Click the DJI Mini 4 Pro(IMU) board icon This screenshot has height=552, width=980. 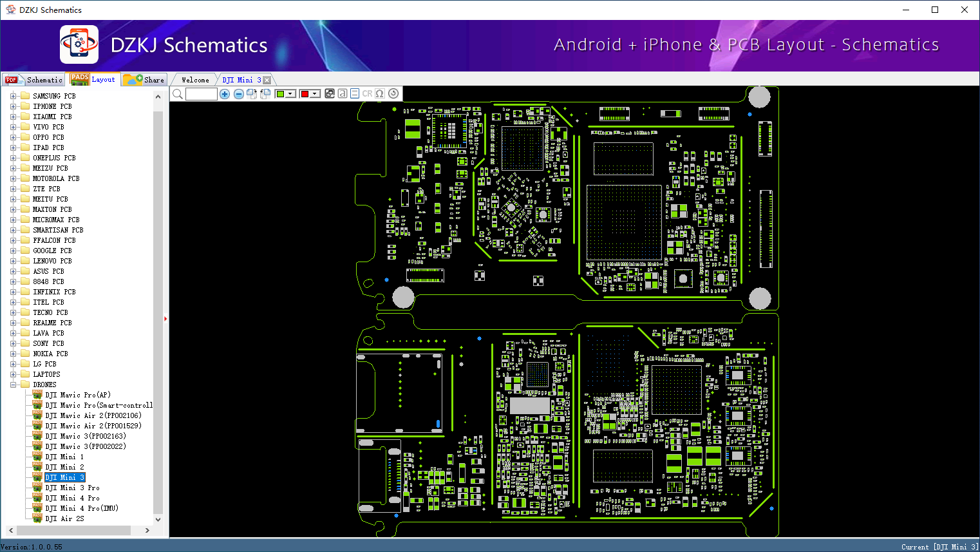(x=37, y=508)
